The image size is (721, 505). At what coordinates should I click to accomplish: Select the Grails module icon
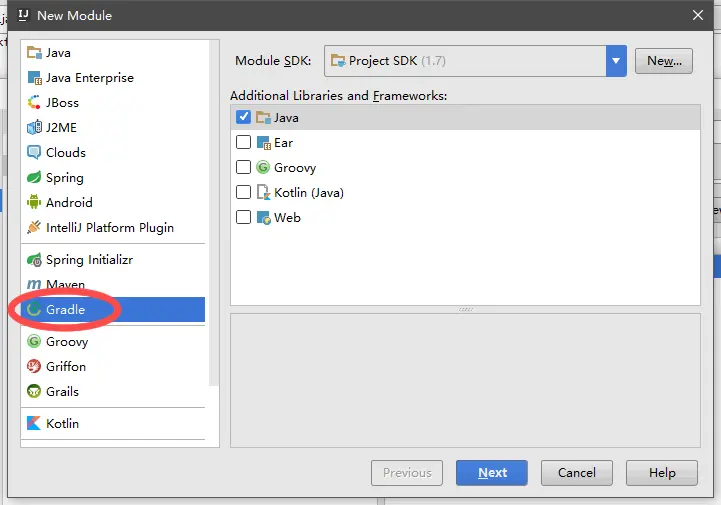point(34,391)
